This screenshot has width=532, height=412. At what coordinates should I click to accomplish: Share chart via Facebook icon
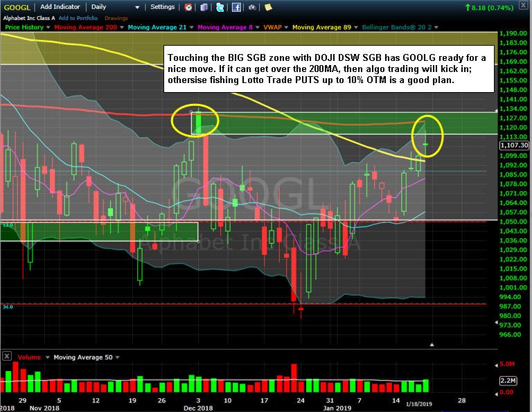coord(236,7)
